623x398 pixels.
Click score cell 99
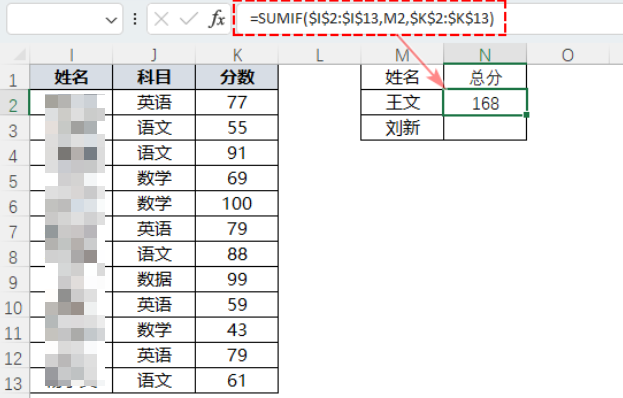[x=237, y=279]
